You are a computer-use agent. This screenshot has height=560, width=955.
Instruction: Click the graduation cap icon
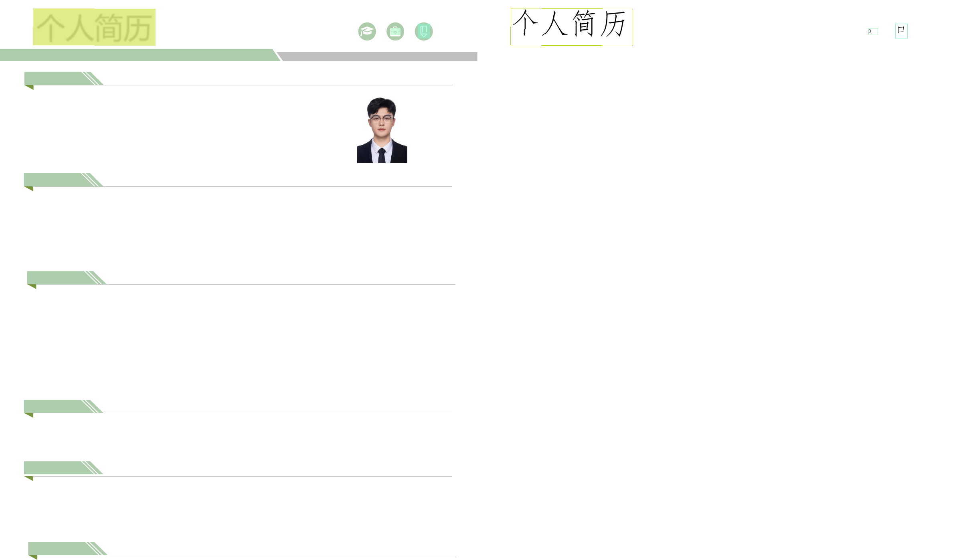tap(367, 32)
